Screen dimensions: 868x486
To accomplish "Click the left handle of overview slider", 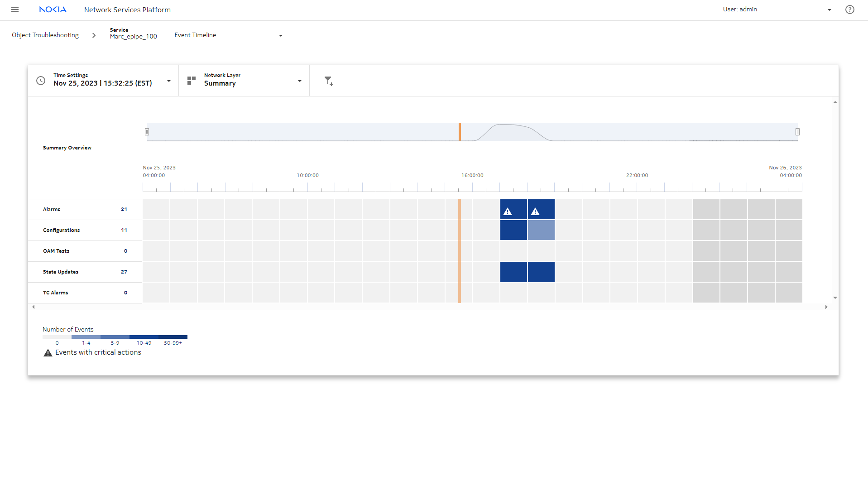I will [147, 132].
